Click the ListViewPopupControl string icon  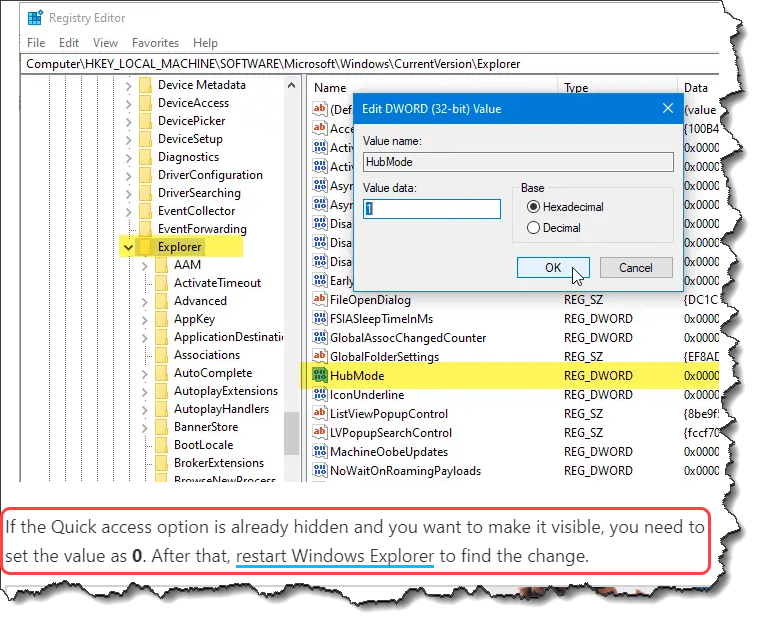tap(319, 413)
